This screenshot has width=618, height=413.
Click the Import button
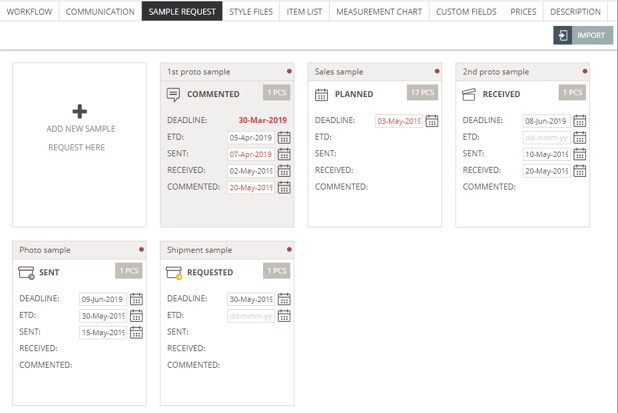[x=582, y=35]
